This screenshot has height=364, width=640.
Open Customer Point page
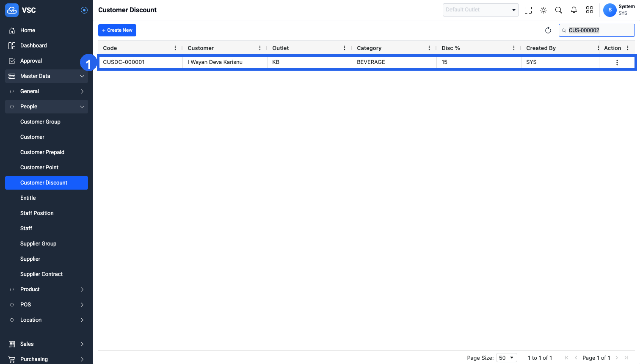click(x=47, y=168)
